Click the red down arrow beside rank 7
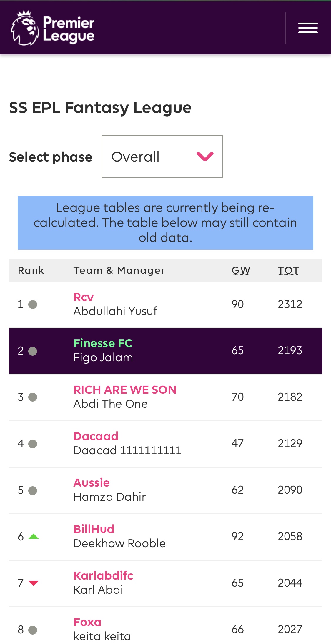 coord(34,583)
